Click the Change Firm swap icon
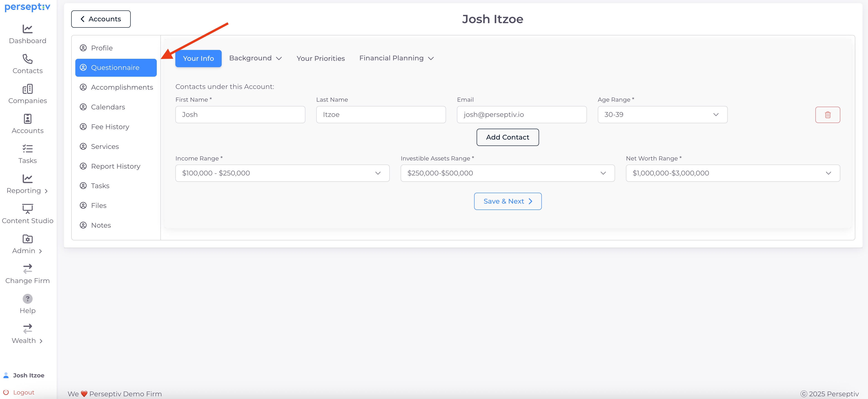Viewport: 868px width, 399px height. [27, 268]
